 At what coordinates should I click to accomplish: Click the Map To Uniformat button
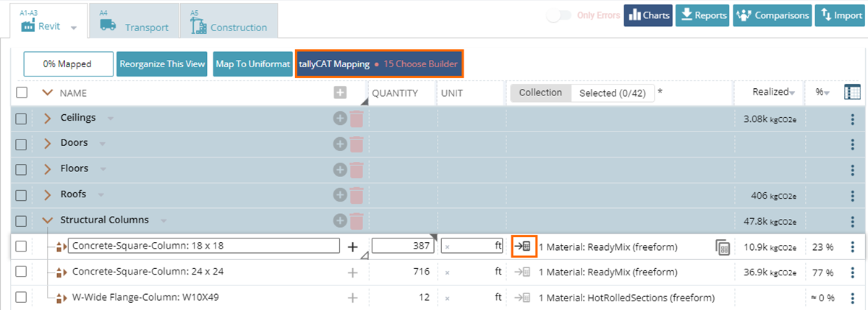coord(252,64)
